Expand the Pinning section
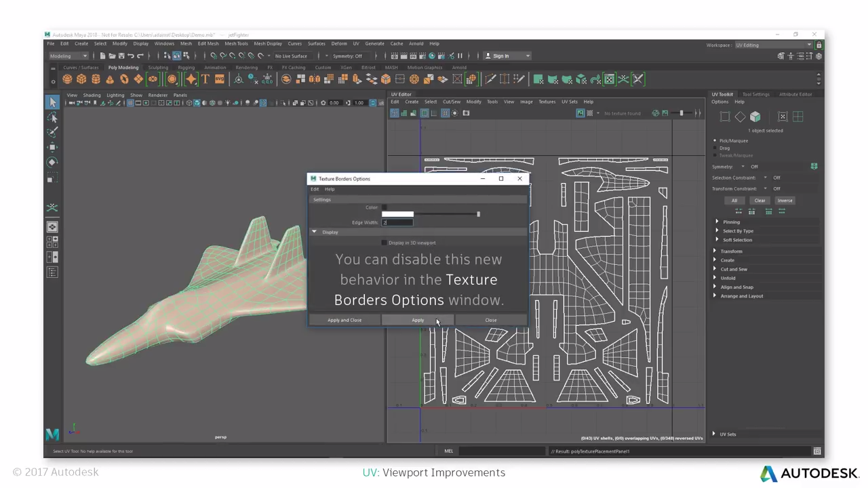Image resolution: width=868 pixels, height=488 pixels. pyautogui.click(x=717, y=222)
